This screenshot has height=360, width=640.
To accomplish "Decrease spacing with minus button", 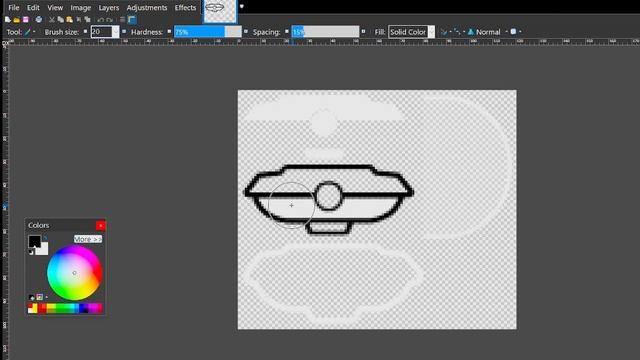I will 287,31.
